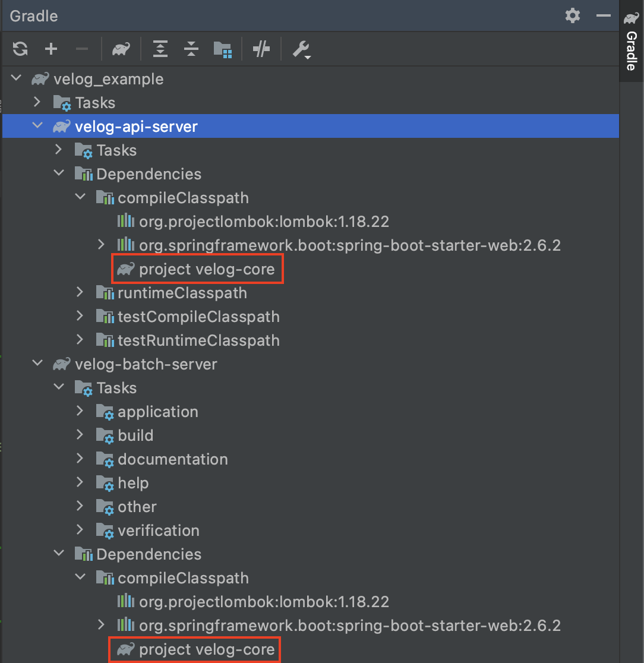Toggle offline mode icon
This screenshot has width=644, height=663.
261,49
